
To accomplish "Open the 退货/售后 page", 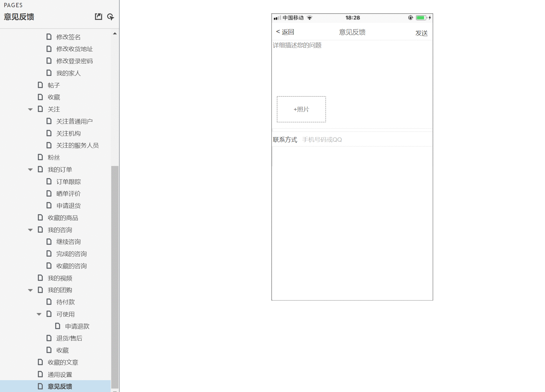I will pos(69,338).
